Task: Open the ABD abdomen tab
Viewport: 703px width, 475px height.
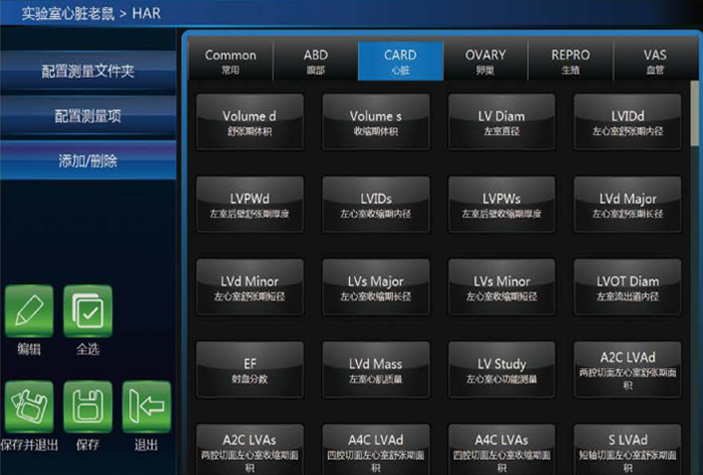Action: pyautogui.click(x=315, y=61)
